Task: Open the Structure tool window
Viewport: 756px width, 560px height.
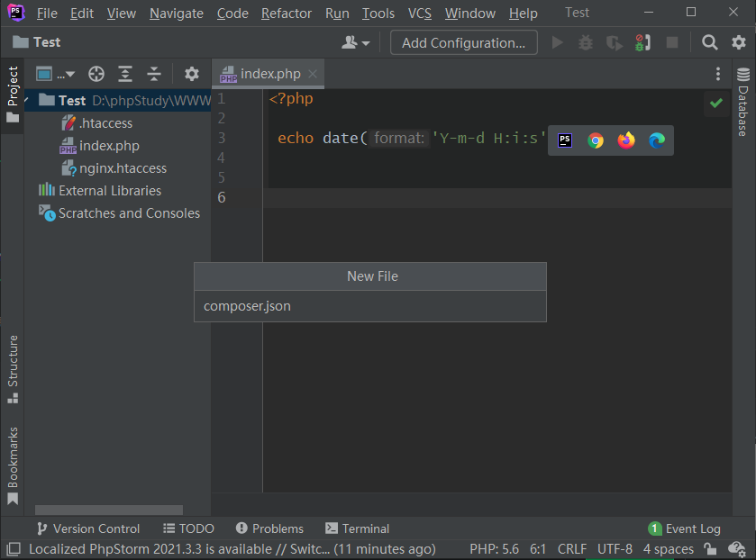Action: coord(13,369)
